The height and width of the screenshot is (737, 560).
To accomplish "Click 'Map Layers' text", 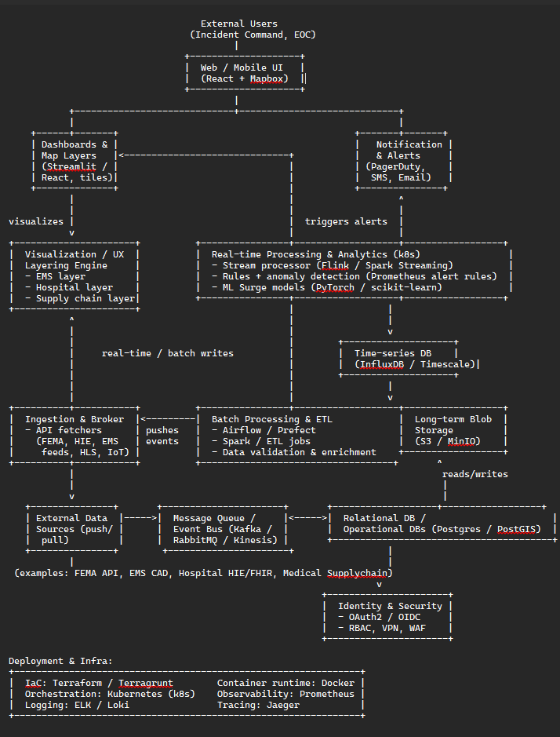I will 68,155.
